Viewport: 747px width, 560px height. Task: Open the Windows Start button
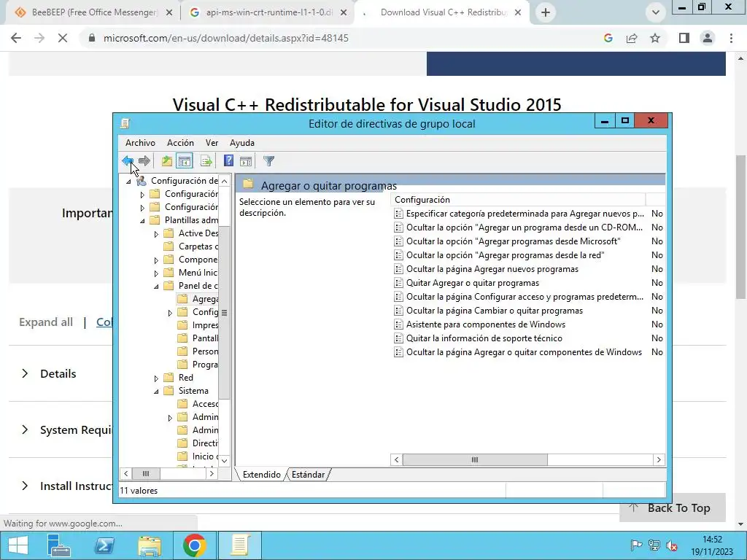coord(18,545)
